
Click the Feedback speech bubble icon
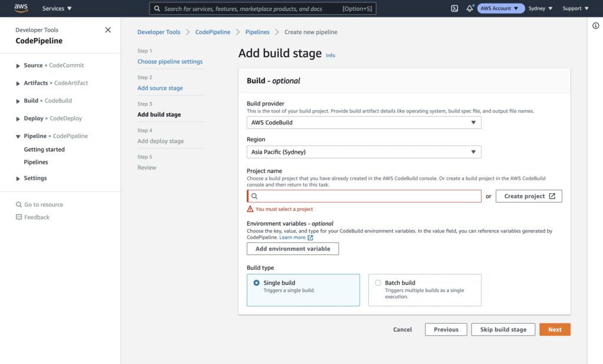(18, 217)
